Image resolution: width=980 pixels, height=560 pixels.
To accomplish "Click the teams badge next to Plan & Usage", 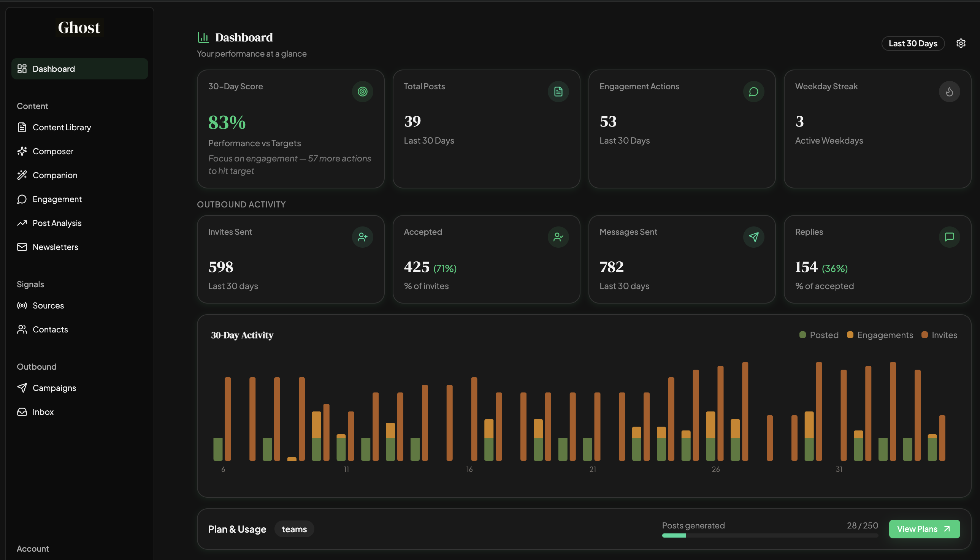I will (294, 529).
